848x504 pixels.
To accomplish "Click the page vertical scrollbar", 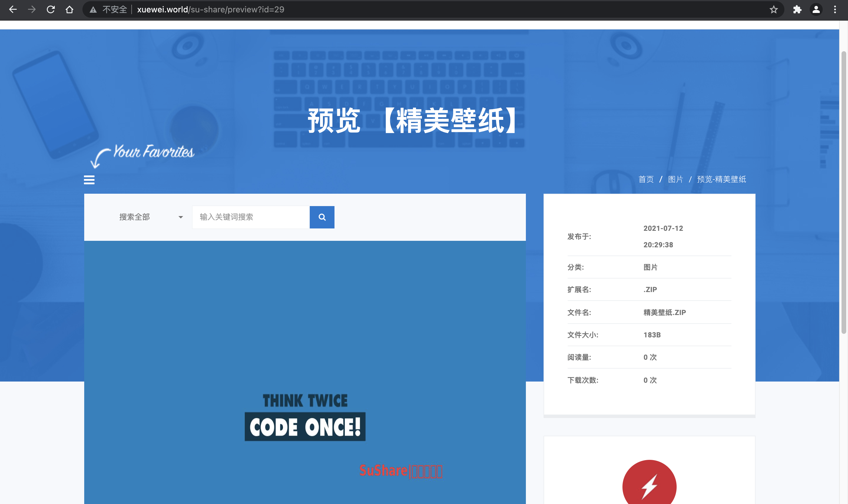I will click(x=843, y=193).
